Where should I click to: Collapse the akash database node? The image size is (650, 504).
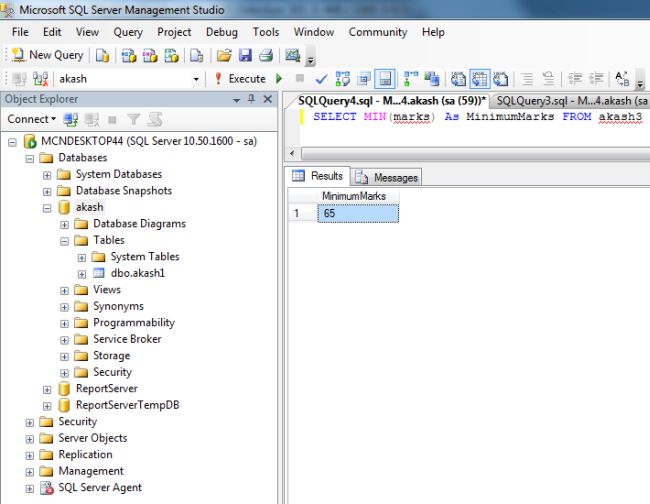point(47,208)
